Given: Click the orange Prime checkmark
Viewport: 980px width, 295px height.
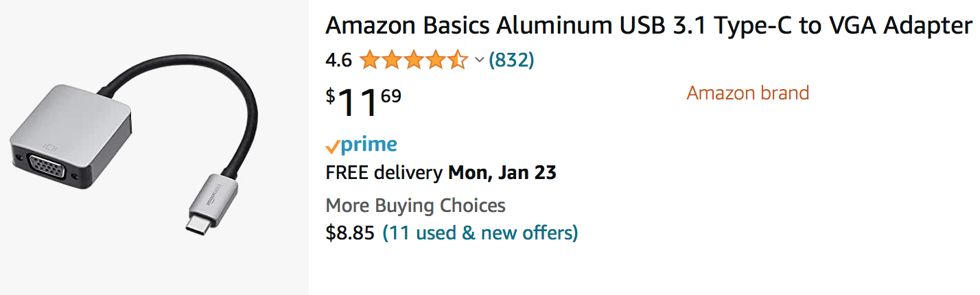Looking at the screenshot, I should tap(333, 147).
